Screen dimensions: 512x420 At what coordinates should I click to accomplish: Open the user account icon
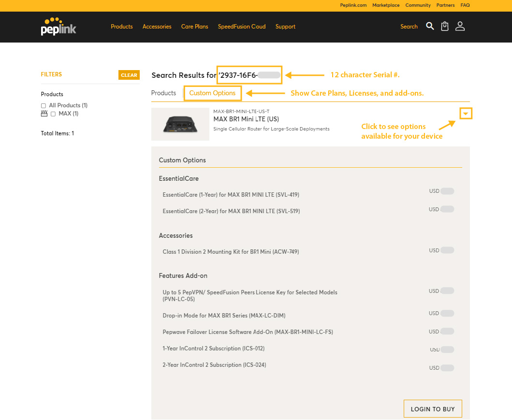(x=460, y=26)
